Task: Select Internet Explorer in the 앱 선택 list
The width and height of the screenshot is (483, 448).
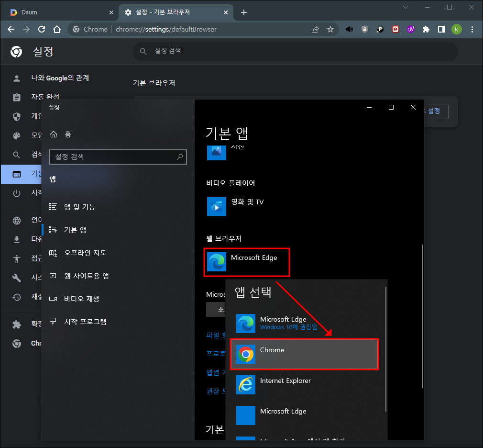Action: [304, 385]
